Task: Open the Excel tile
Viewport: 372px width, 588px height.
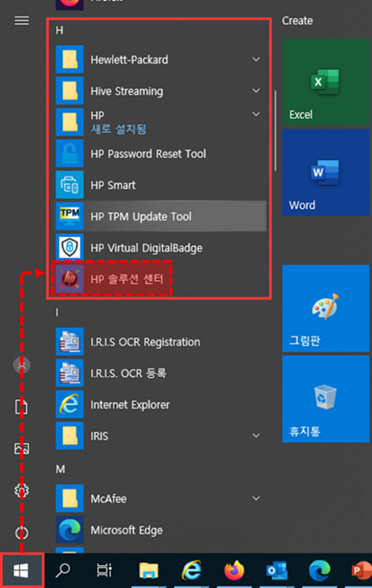Action: click(x=325, y=82)
